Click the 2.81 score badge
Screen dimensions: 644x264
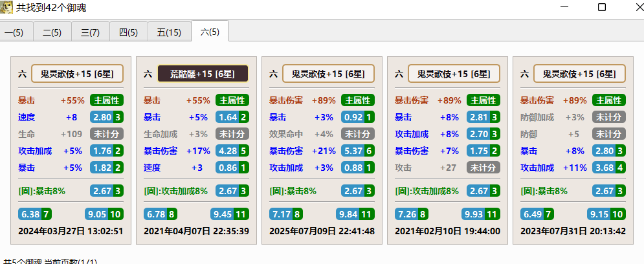[x=483, y=117]
